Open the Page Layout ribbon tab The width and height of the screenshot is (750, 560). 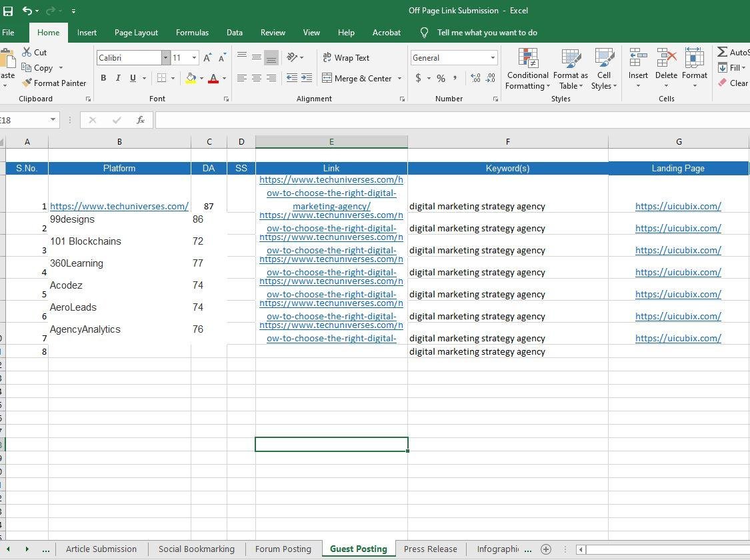coord(136,33)
